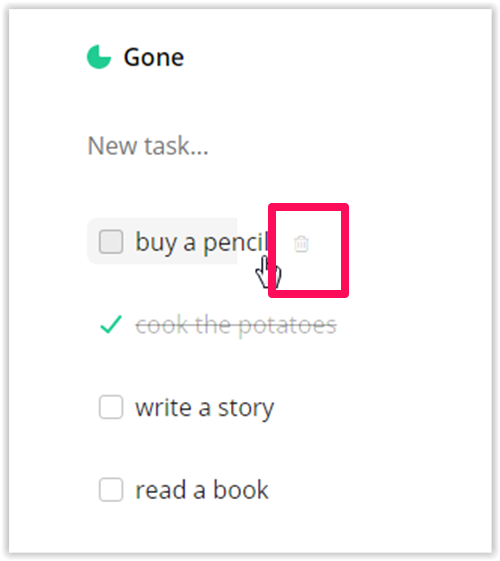Complete the read a book task
The width and height of the screenshot is (500, 561).
coord(111,489)
